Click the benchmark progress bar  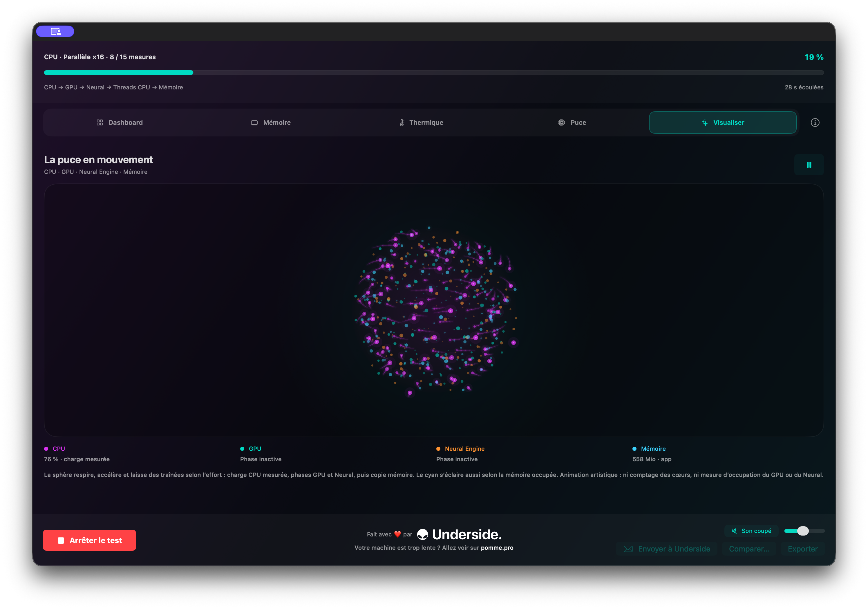434,72
